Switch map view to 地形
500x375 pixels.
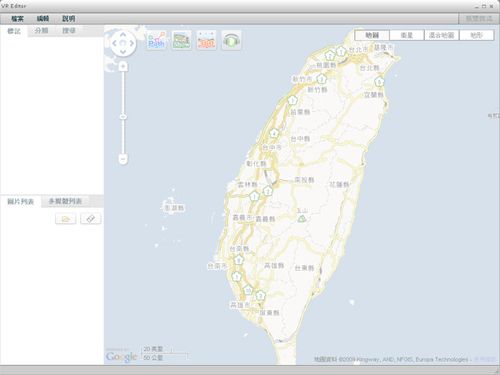point(476,35)
